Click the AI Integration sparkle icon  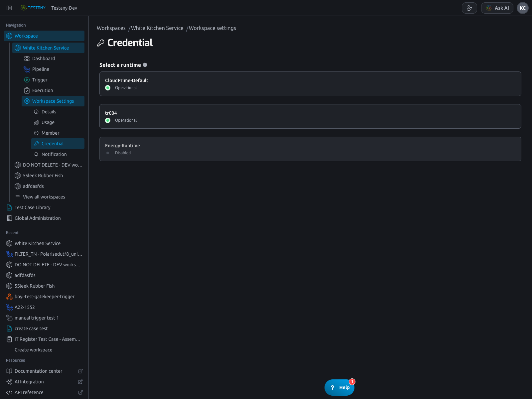click(9, 382)
